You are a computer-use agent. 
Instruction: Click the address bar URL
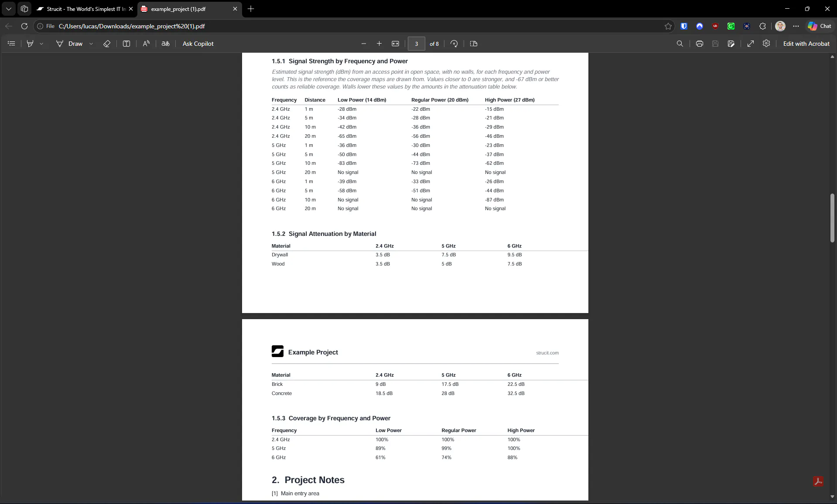(132, 26)
